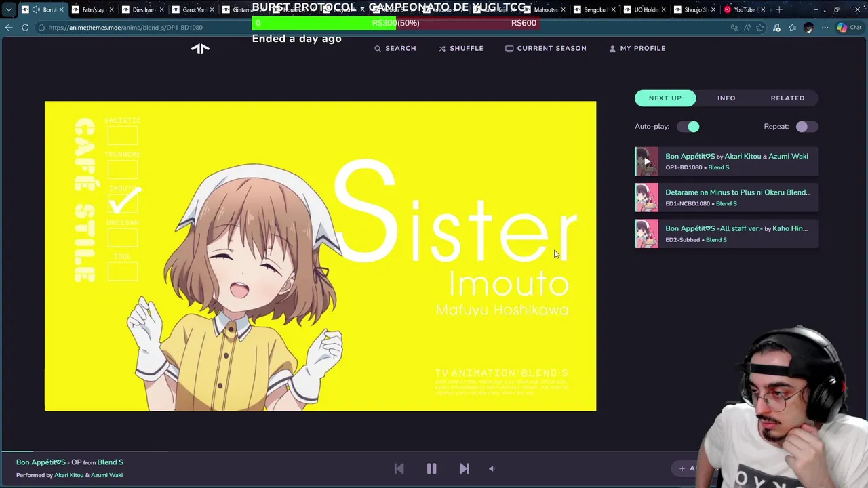868x488 pixels.
Task: Close the Fate/stay browser tab
Action: click(x=111, y=9)
